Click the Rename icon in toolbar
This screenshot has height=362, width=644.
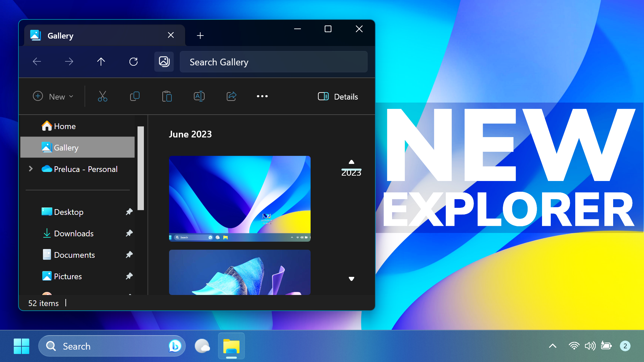(199, 97)
